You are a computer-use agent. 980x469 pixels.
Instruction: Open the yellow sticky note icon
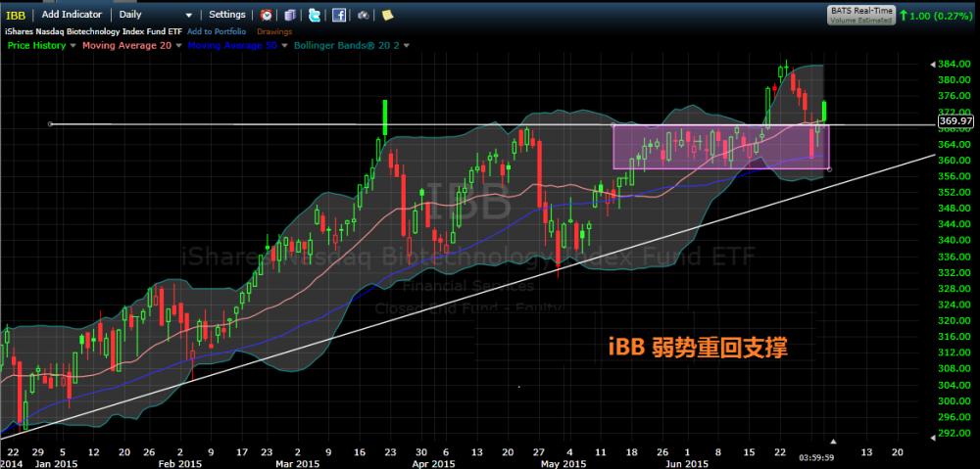tap(387, 15)
